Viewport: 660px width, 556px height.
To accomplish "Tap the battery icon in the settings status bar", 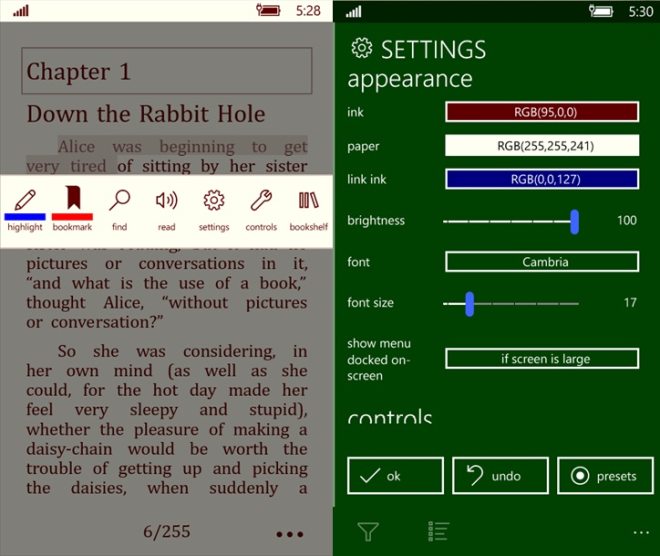I will coord(601,11).
